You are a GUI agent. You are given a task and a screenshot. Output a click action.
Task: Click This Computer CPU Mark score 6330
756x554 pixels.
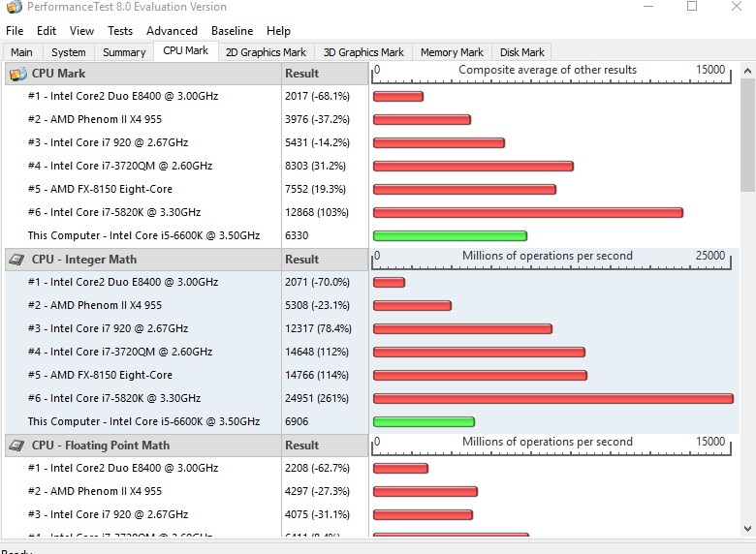(x=297, y=235)
